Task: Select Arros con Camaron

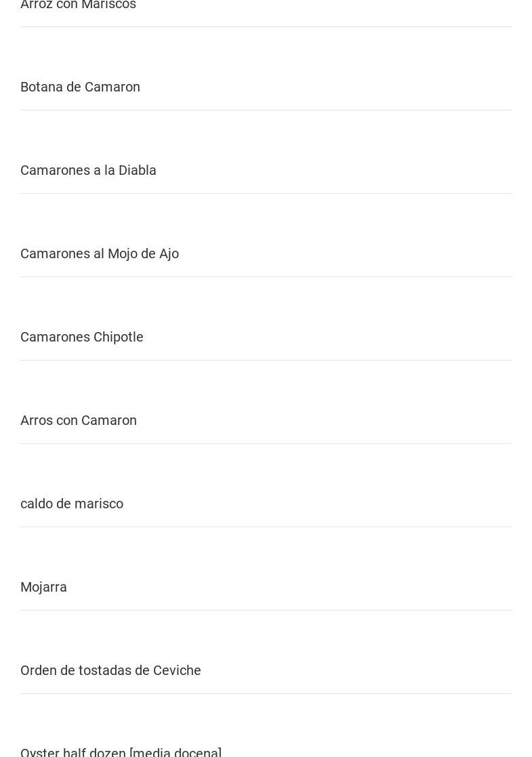Action: click(79, 420)
